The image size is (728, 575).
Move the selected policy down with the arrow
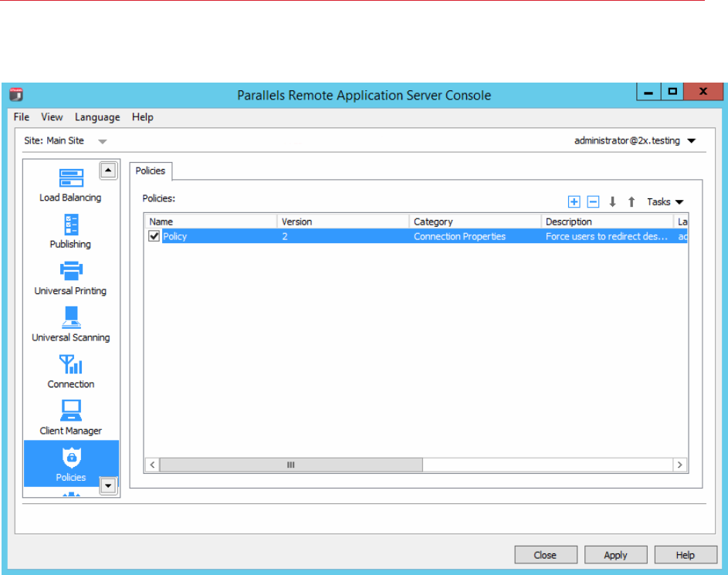(x=612, y=201)
